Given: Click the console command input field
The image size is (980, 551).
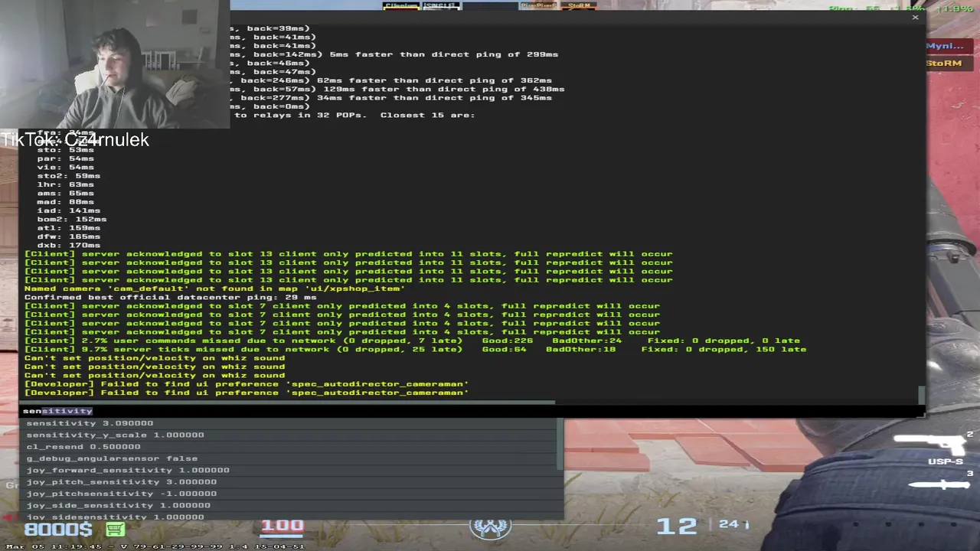Looking at the screenshot, I should tap(472, 411).
